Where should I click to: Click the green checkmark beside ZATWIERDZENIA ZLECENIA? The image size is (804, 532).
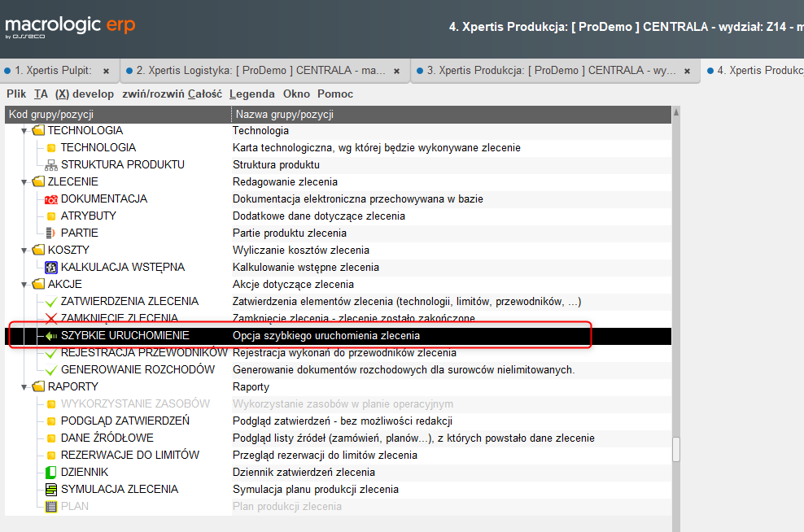point(51,302)
